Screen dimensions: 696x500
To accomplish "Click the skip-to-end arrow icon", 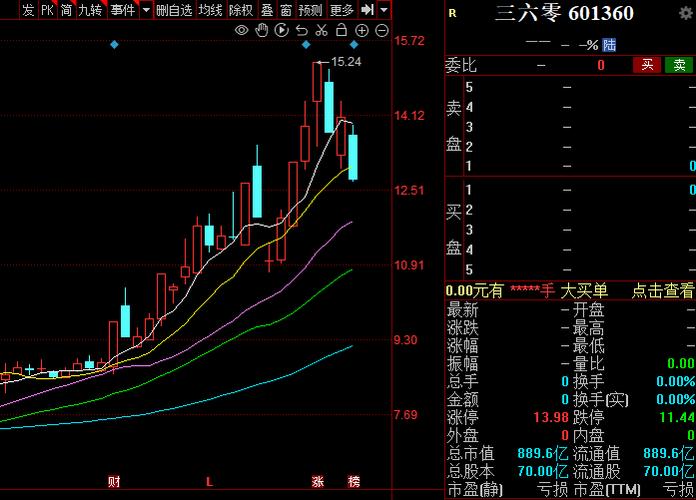I will 367,10.
